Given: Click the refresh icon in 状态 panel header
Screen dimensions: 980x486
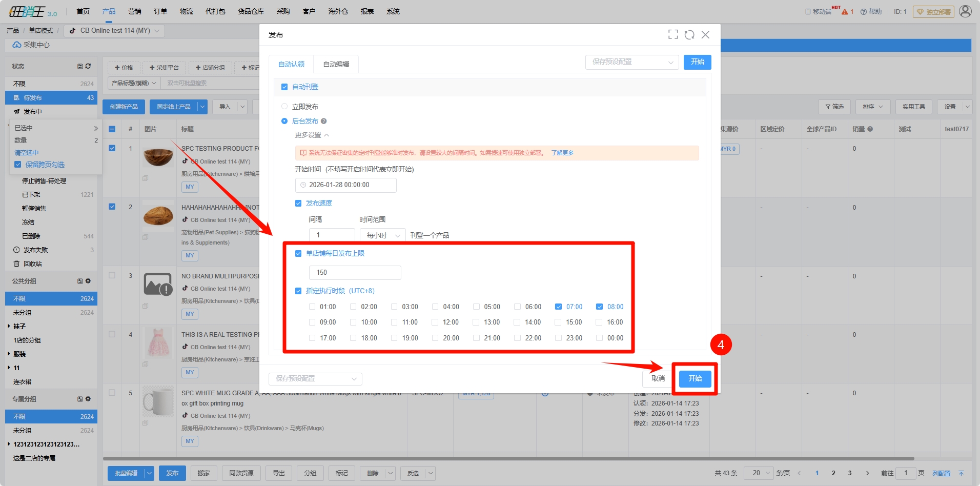Looking at the screenshot, I should click(88, 66).
